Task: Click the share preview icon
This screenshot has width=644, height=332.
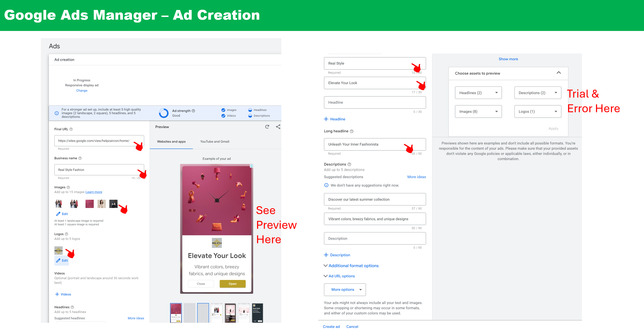Action: tap(278, 127)
